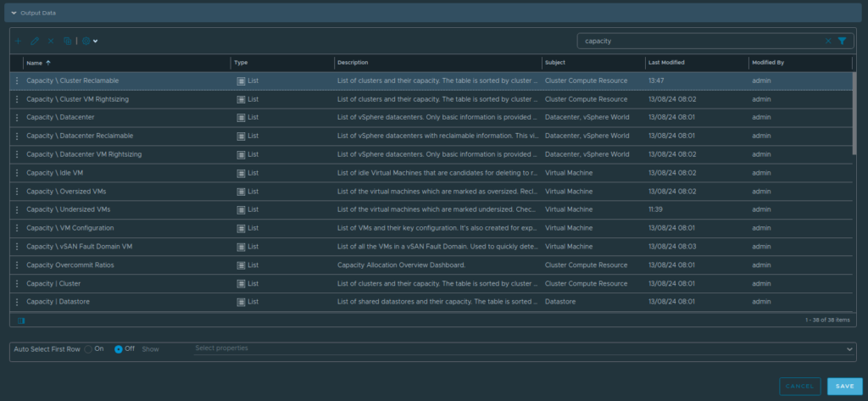Select Capacity \ Datacenter Reclaimable name

(x=80, y=136)
